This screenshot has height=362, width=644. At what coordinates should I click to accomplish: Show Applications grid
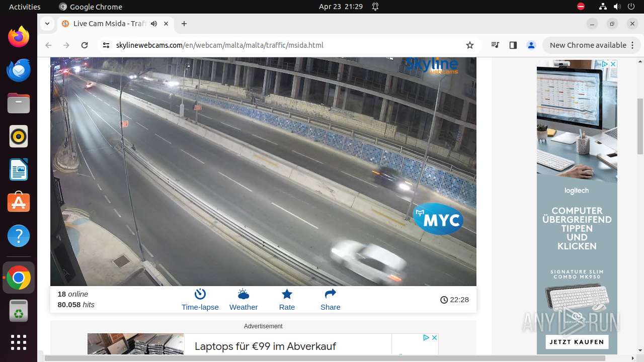19,342
